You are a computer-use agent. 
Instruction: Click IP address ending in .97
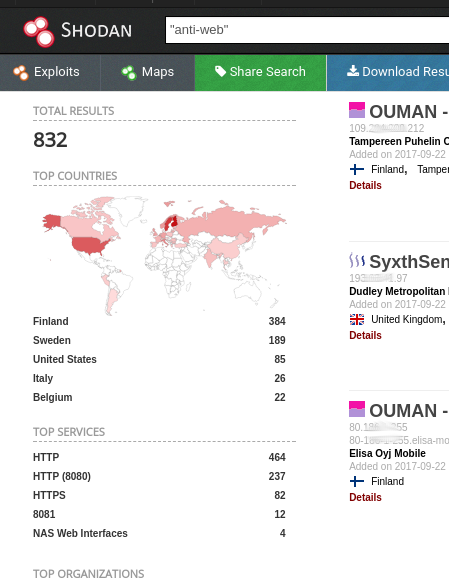pos(378,278)
